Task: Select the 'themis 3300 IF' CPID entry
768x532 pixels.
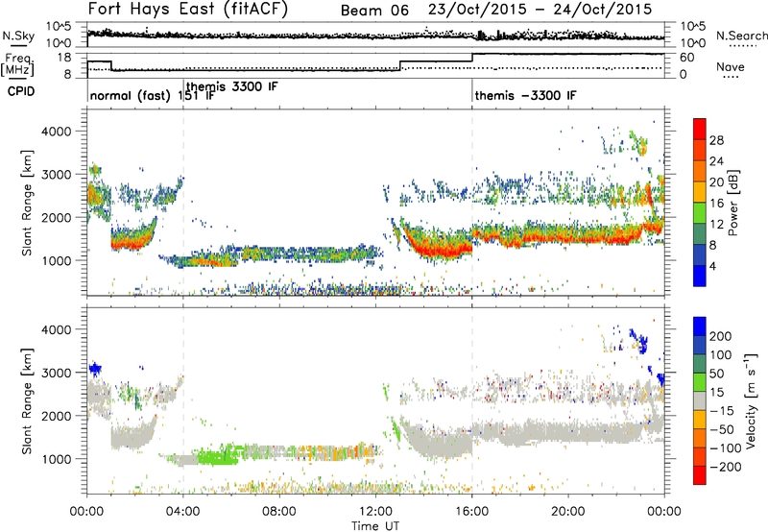Action: [x=231, y=86]
